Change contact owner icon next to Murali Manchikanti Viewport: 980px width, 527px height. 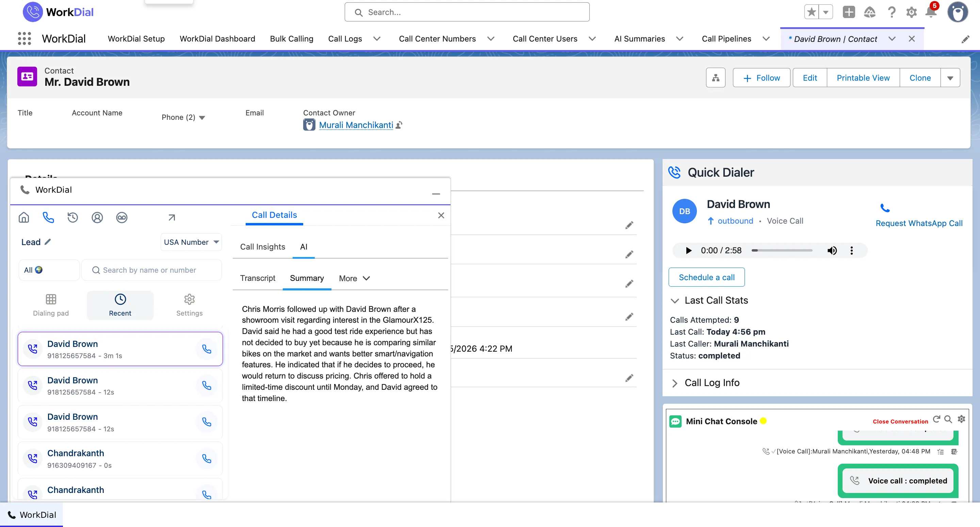click(399, 125)
